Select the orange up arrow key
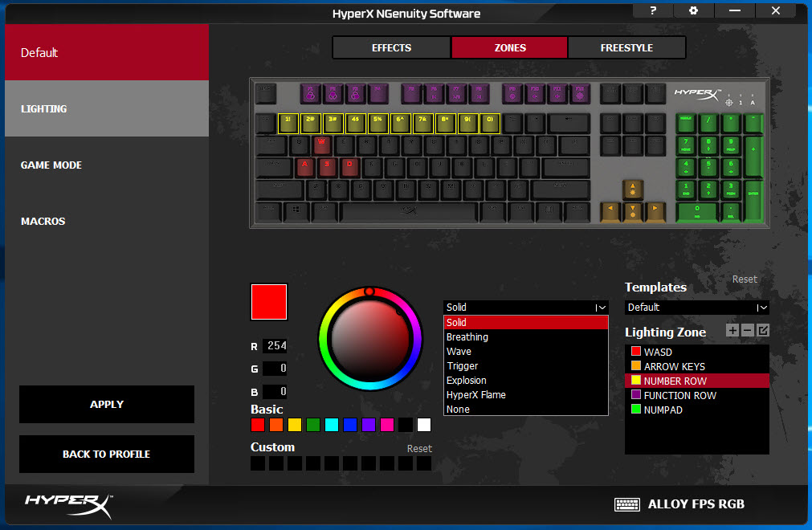 632,190
